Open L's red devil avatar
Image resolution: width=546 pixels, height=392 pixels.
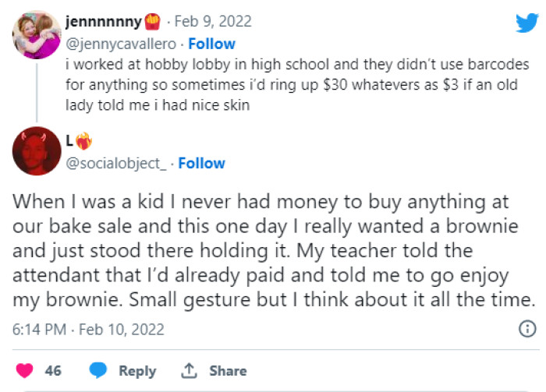(37, 151)
